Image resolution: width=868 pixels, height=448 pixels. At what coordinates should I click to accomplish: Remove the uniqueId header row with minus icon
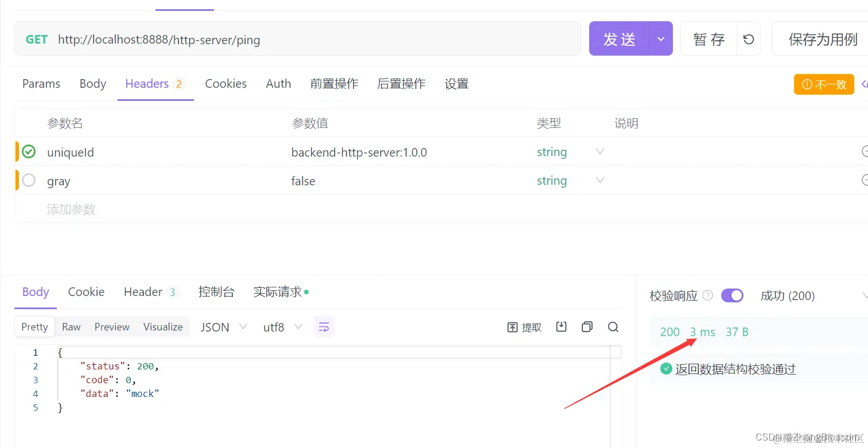point(865,151)
